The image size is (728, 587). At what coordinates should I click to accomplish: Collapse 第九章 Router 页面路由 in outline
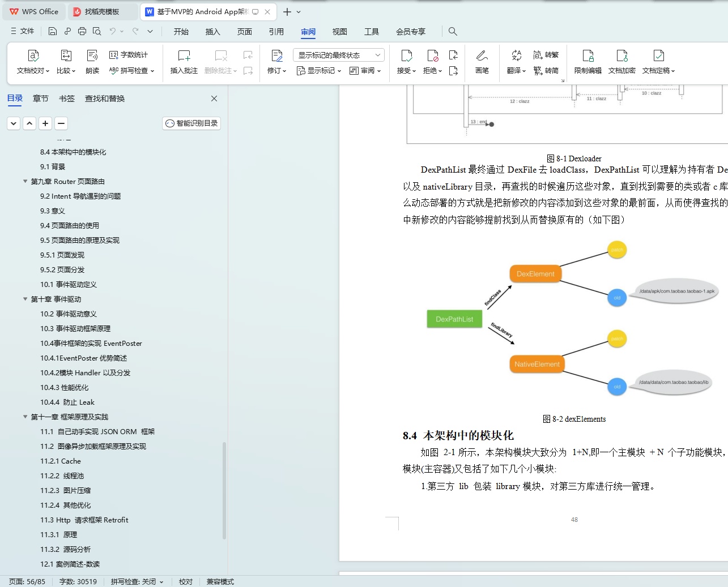(25, 182)
